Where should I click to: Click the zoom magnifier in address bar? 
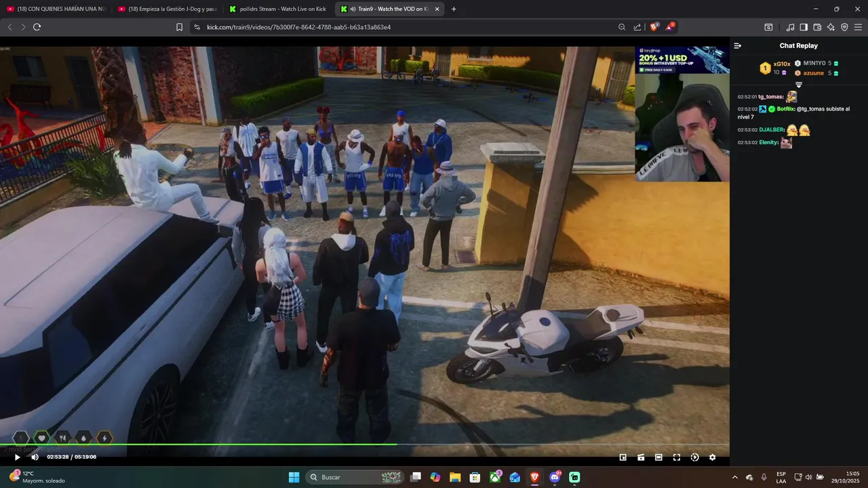pos(622,27)
